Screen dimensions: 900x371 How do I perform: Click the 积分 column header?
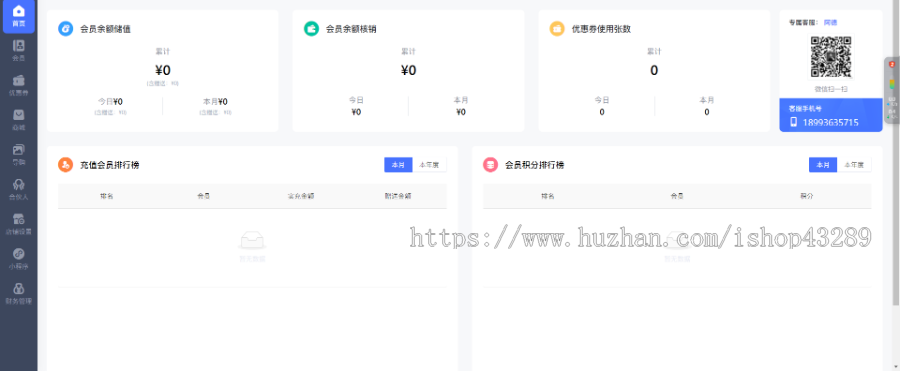[806, 196]
